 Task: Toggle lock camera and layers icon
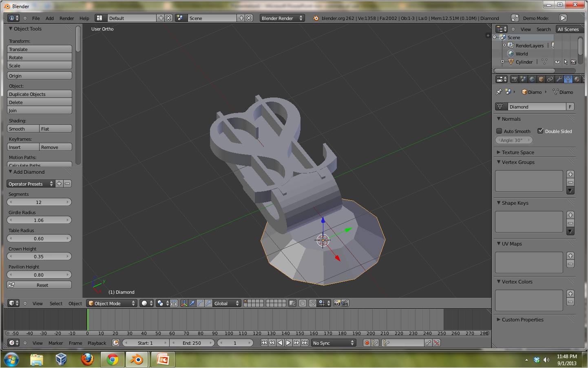click(x=292, y=303)
